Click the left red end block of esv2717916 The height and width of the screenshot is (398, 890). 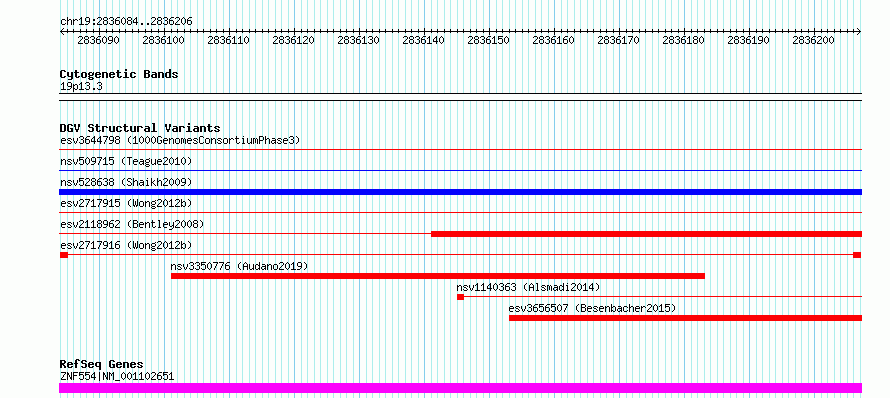click(64, 255)
